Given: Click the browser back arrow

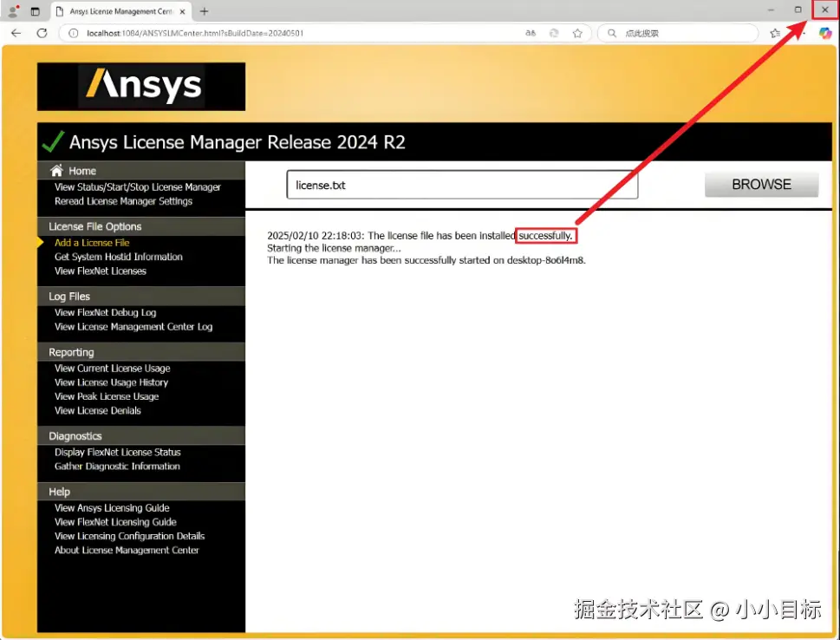Looking at the screenshot, I should (16, 33).
